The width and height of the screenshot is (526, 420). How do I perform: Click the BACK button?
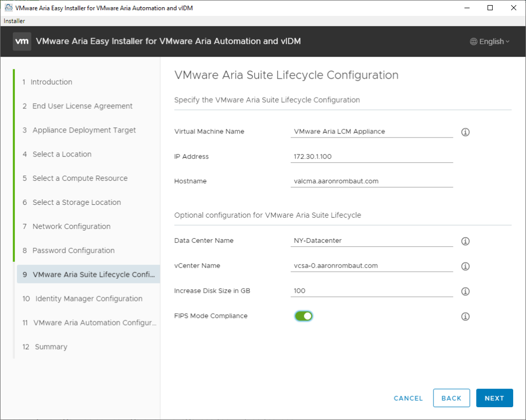pyautogui.click(x=451, y=398)
